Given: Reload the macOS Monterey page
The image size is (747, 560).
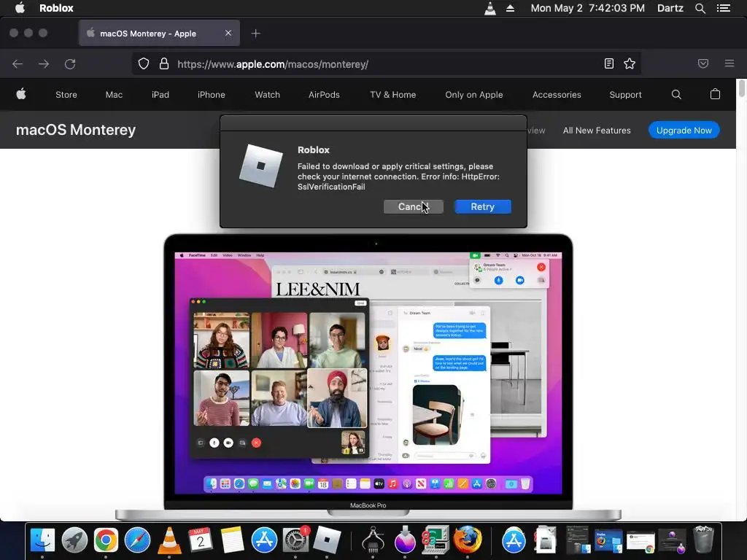Looking at the screenshot, I should 70,64.
